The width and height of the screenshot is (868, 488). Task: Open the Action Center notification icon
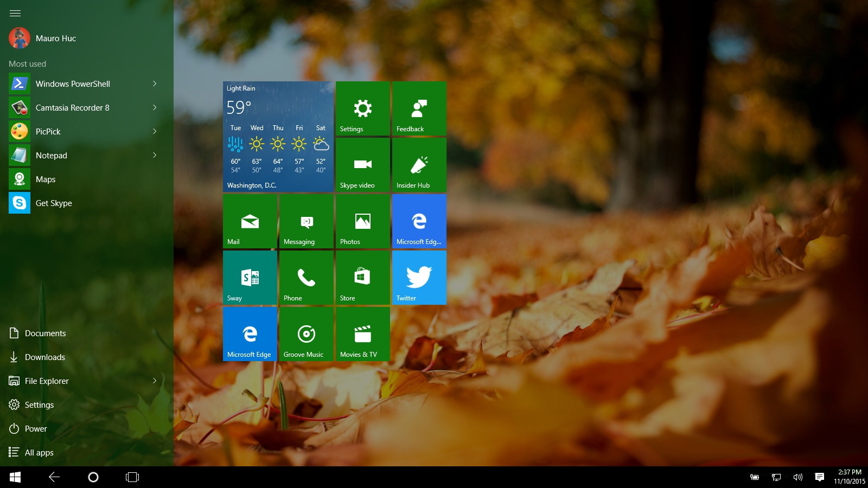(820, 477)
